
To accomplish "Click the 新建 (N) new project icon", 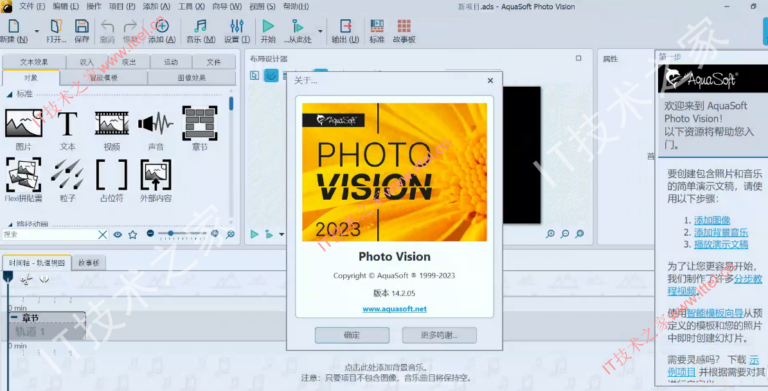I will pyautogui.click(x=14, y=26).
